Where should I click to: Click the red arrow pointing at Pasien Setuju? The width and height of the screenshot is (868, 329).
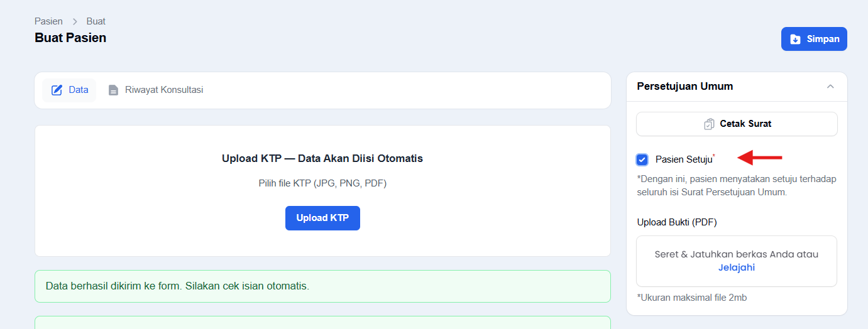point(759,157)
